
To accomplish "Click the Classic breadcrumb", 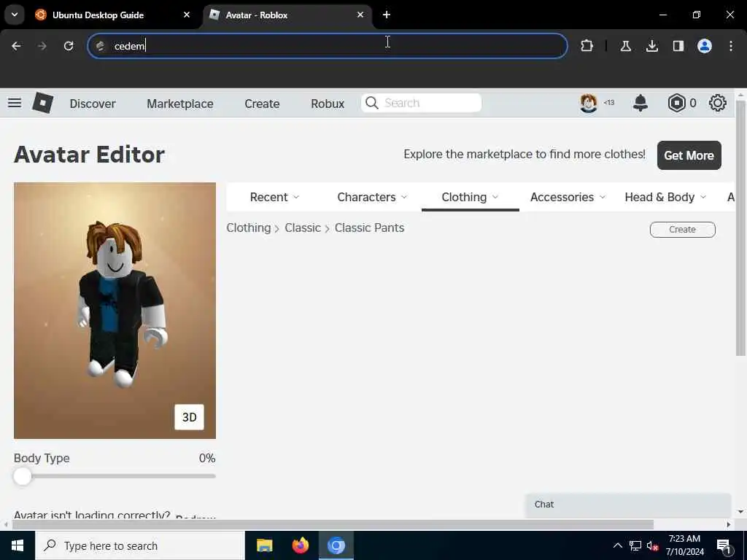I will click(x=303, y=227).
